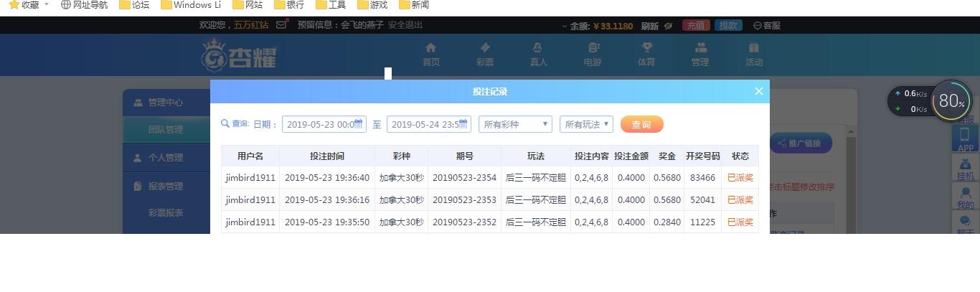Open the 游戏 bookmark folder
The height and width of the screenshot is (292, 980).
[x=372, y=5]
